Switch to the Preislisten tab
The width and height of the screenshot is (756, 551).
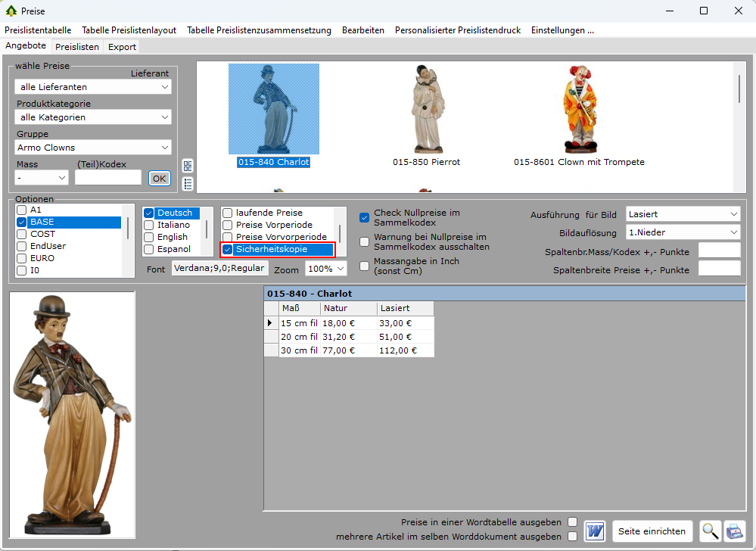point(77,47)
